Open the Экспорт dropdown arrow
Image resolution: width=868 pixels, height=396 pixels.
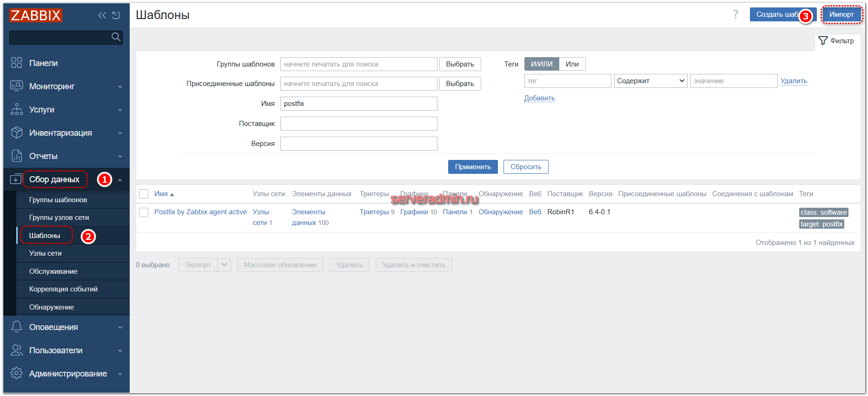pos(224,265)
